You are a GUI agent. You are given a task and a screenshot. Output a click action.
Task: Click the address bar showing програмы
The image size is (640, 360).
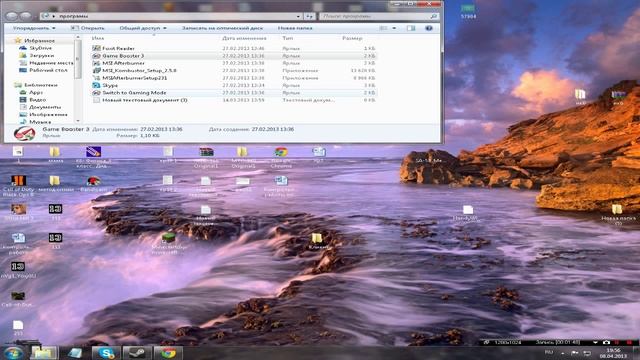point(171,16)
